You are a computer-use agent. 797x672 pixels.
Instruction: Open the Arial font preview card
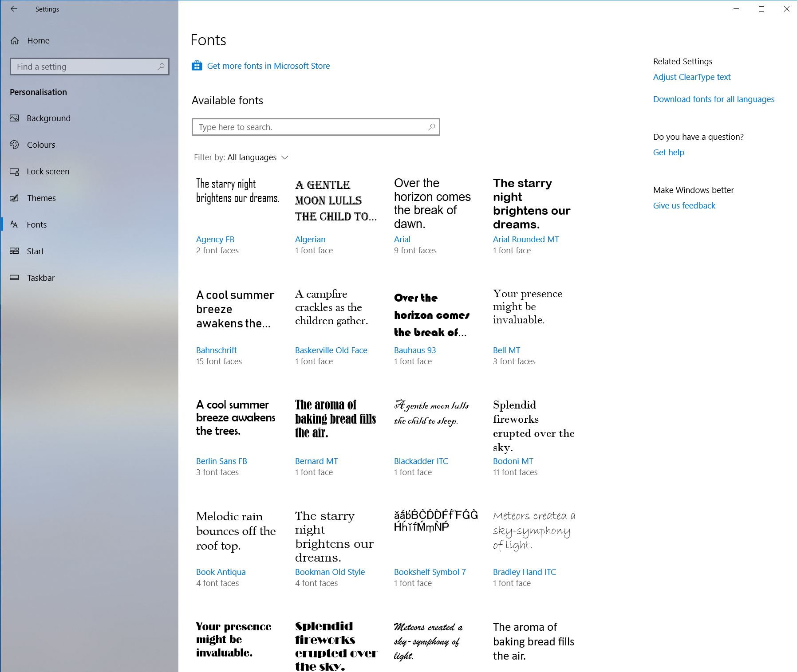pos(432,204)
